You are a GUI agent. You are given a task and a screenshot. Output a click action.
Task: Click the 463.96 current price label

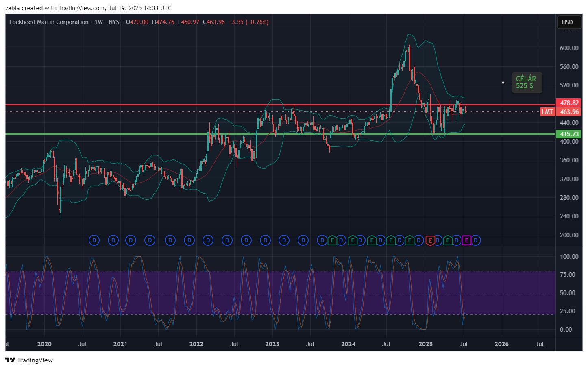pos(569,111)
